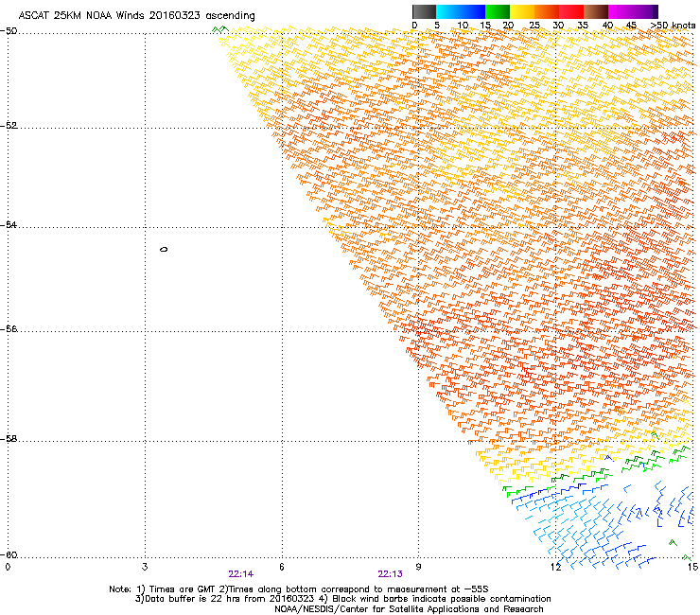Click the '-50' latitude axis label
The image size is (700, 615).
point(9,31)
